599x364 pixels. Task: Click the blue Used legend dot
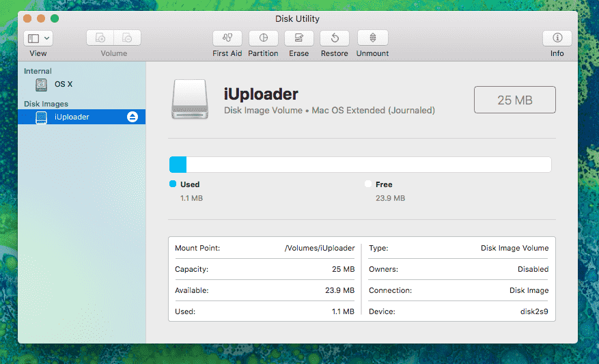(173, 184)
